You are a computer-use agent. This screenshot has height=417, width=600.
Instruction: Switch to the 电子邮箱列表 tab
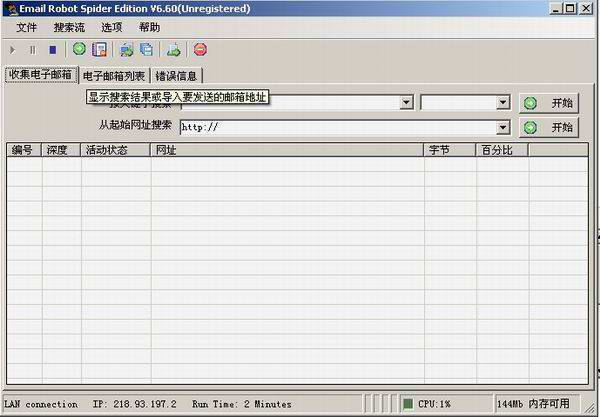[114, 76]
